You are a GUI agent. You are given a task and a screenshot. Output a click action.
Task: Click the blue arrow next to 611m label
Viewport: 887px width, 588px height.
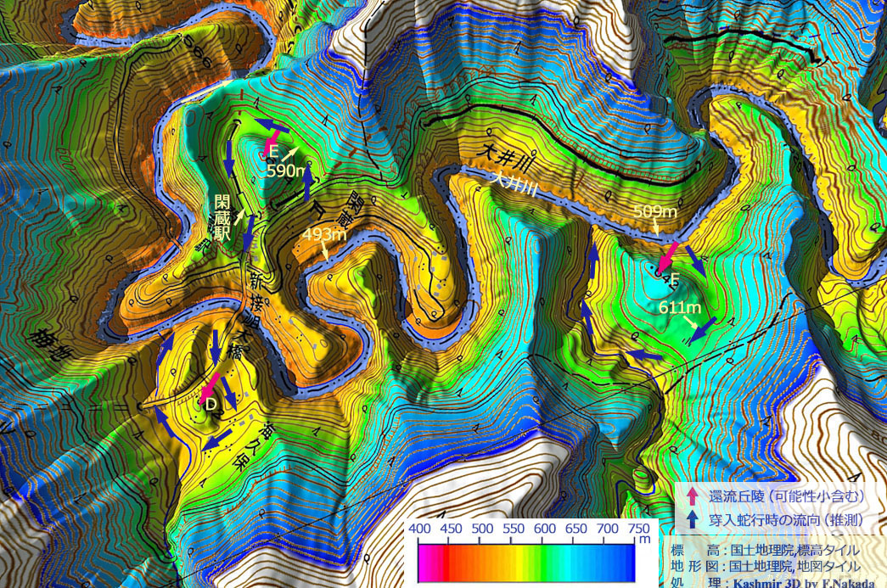(703, 331)
